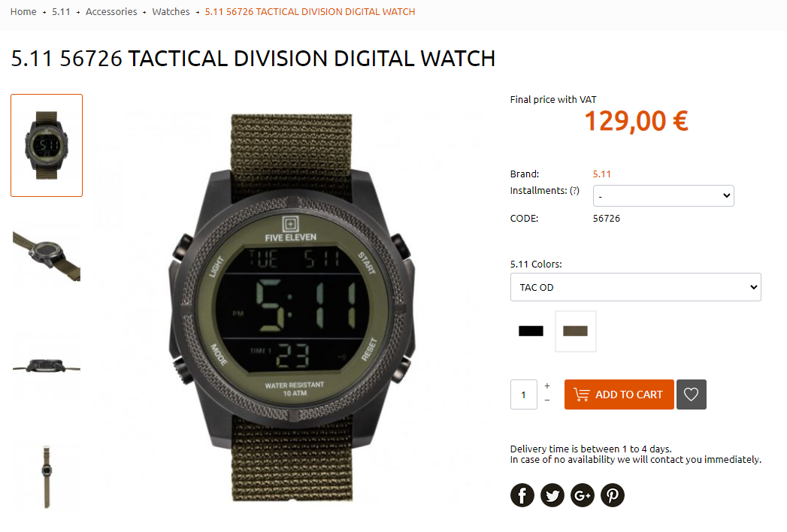Open the Installments dropdown
Image resolution: width=787 pixels, height=532 pixels.
(x=664, y=195)
